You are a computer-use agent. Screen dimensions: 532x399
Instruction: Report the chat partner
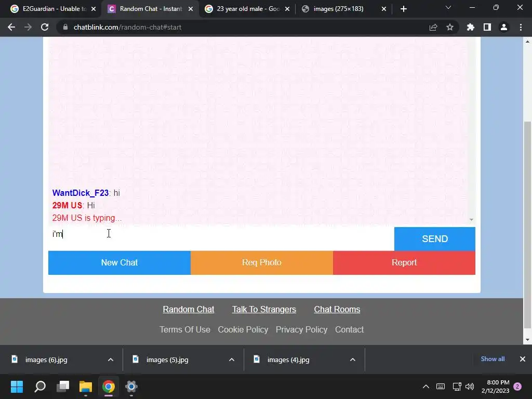coord(404,262)
